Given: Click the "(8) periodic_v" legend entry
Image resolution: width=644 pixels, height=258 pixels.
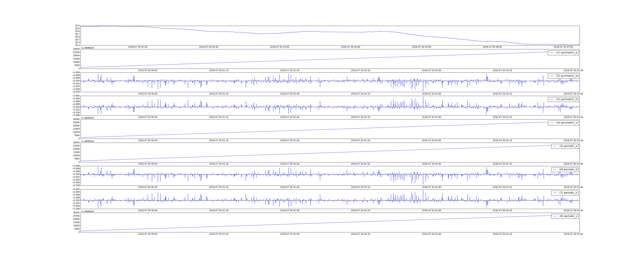Looking at the screenshot, I should tap(565, 216).
